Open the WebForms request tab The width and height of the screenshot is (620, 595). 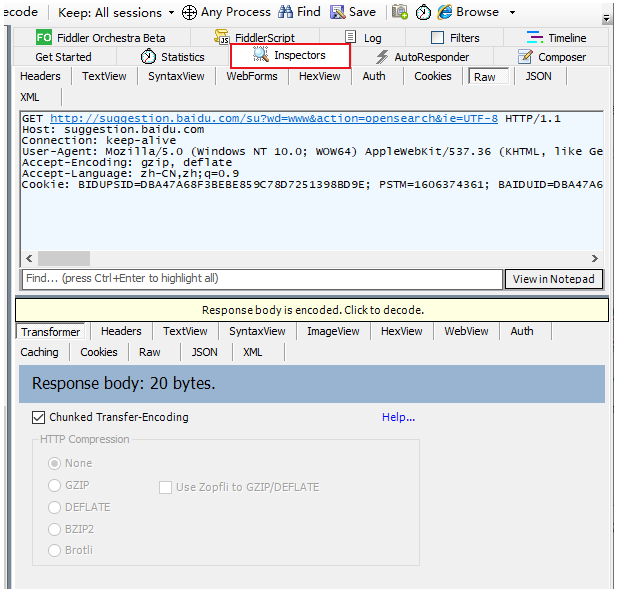pyautogui.click(x=252, y=76)
